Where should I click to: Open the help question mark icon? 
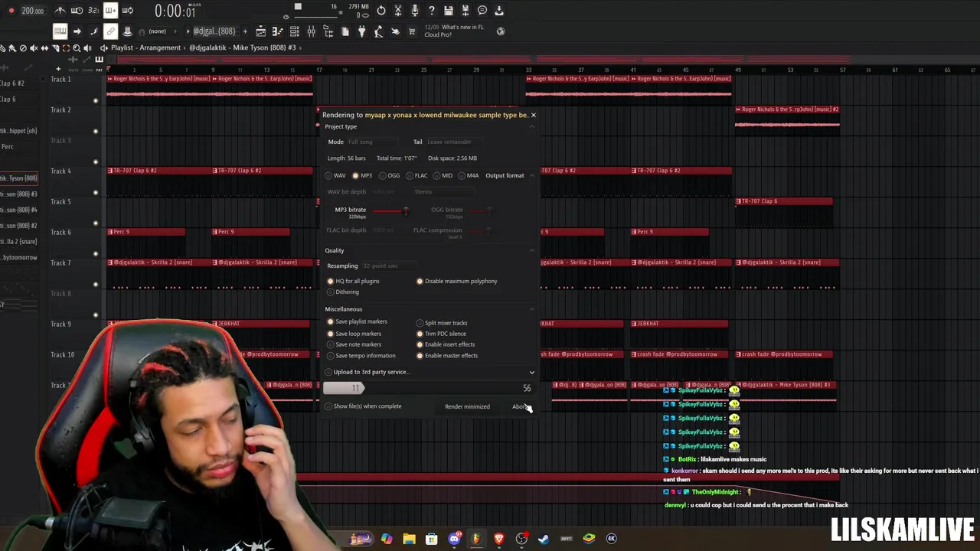click(432, 11)
